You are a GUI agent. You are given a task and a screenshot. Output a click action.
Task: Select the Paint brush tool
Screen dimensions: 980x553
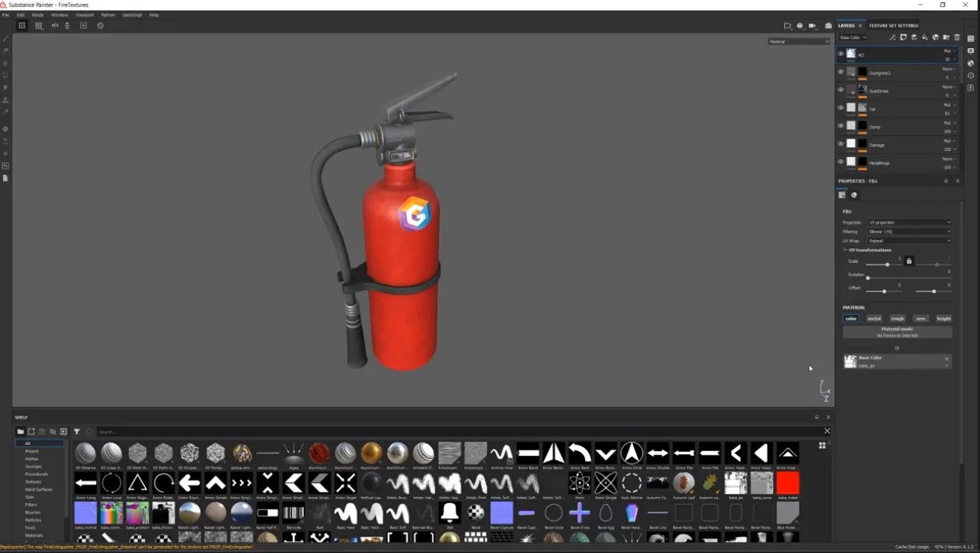click(5, 37)
